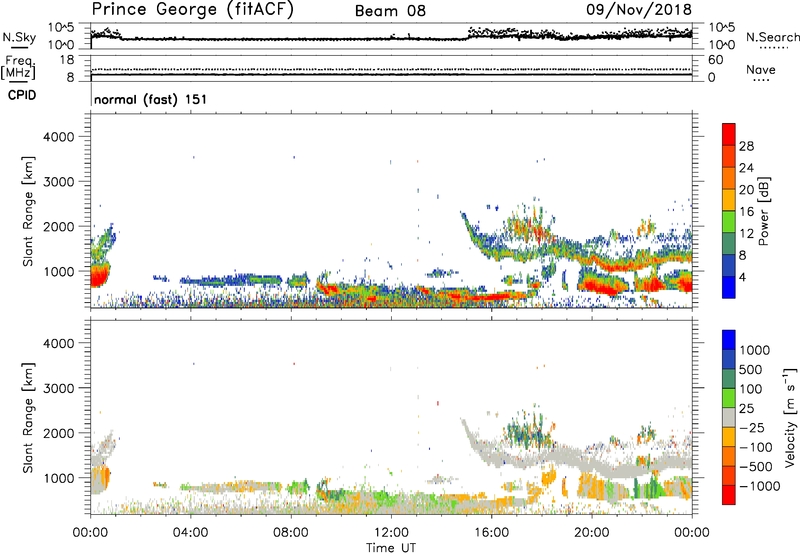Image resolution: width=800 pixels, height=554 pixels.
Task: Click the Slant Range [km] label of Velocity panel
Action: [x=28, y=417]
